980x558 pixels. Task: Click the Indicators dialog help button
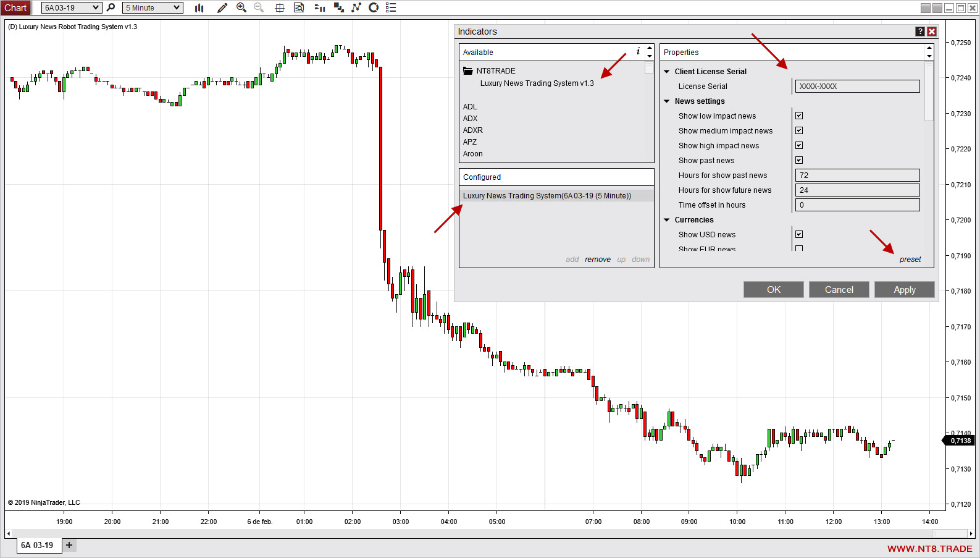tap(920, 32)
